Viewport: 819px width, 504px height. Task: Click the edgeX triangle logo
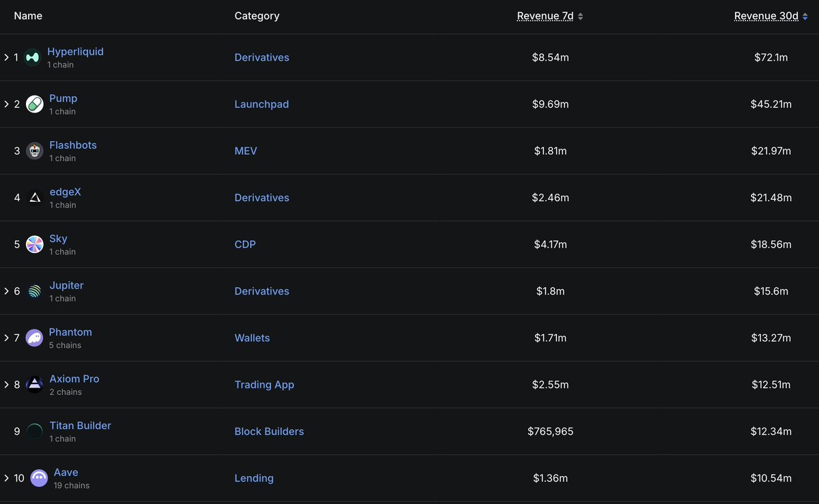click(x=35, y=198)
